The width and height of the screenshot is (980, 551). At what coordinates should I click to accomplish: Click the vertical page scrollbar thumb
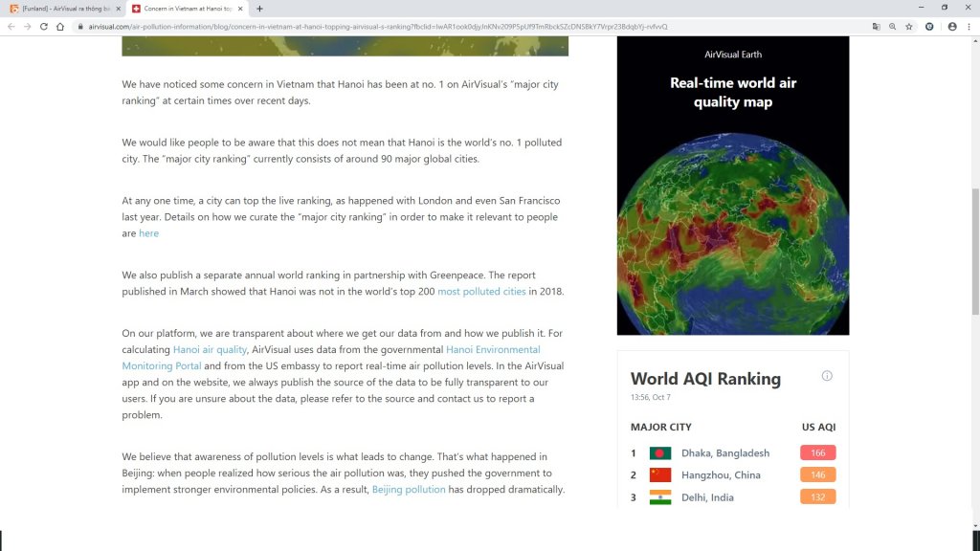pos(975,252)
